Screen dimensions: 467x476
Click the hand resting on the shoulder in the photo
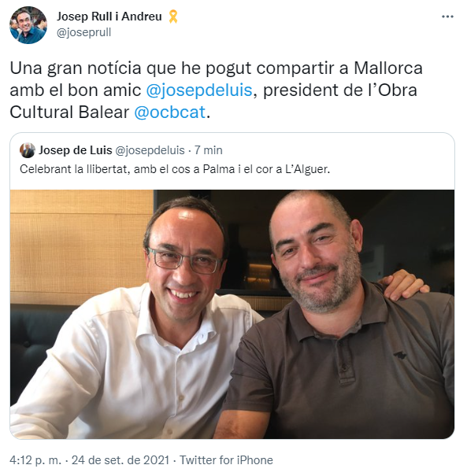pos(402,285)
